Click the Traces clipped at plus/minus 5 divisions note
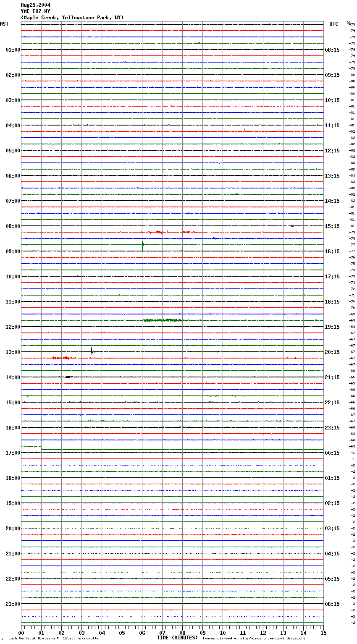 click(254, 639)
